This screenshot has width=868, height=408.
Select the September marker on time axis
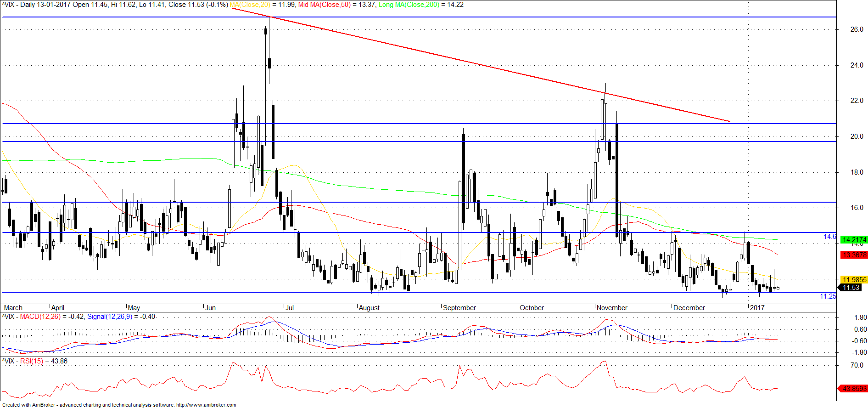click(x=459, y=308)
